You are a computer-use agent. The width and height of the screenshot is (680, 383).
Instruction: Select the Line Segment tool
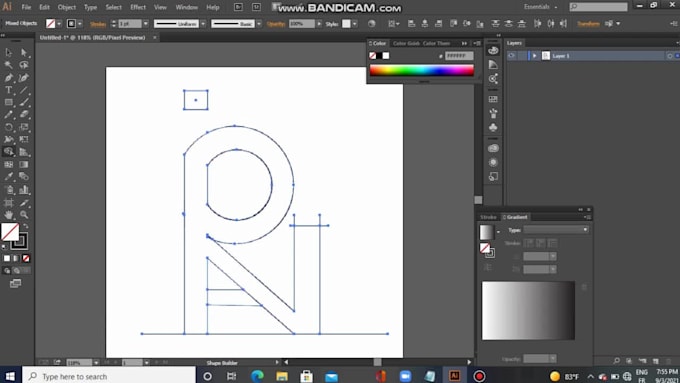coord(24,90)
